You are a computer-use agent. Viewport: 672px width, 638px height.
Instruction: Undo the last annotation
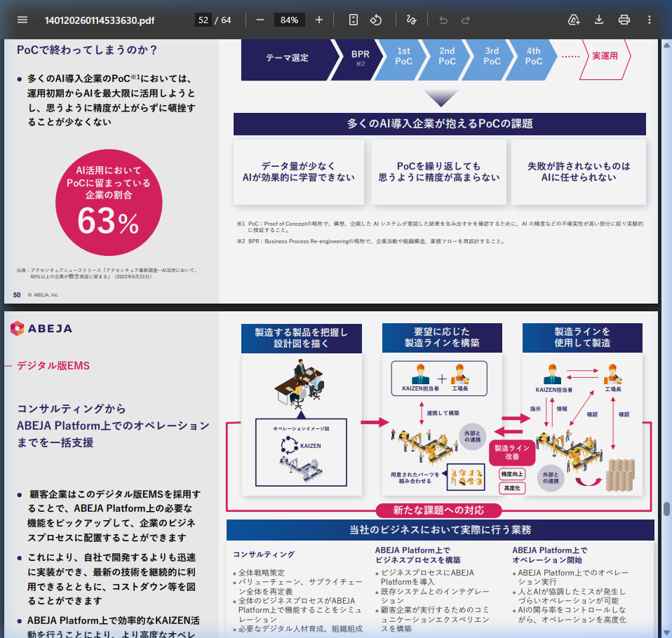(x=443, y=20)
